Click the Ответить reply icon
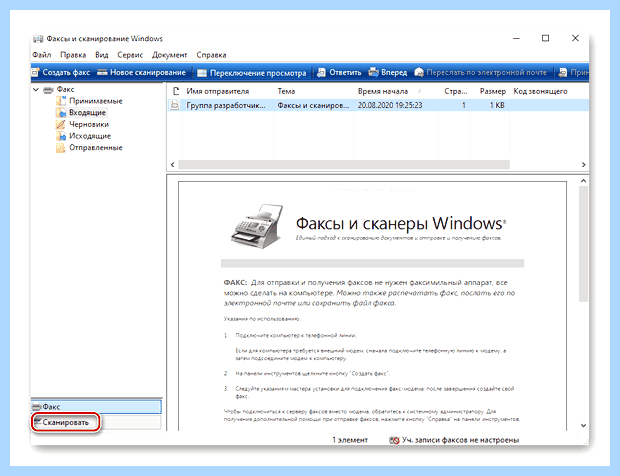 pyautogui.click(x=321, y=72)
